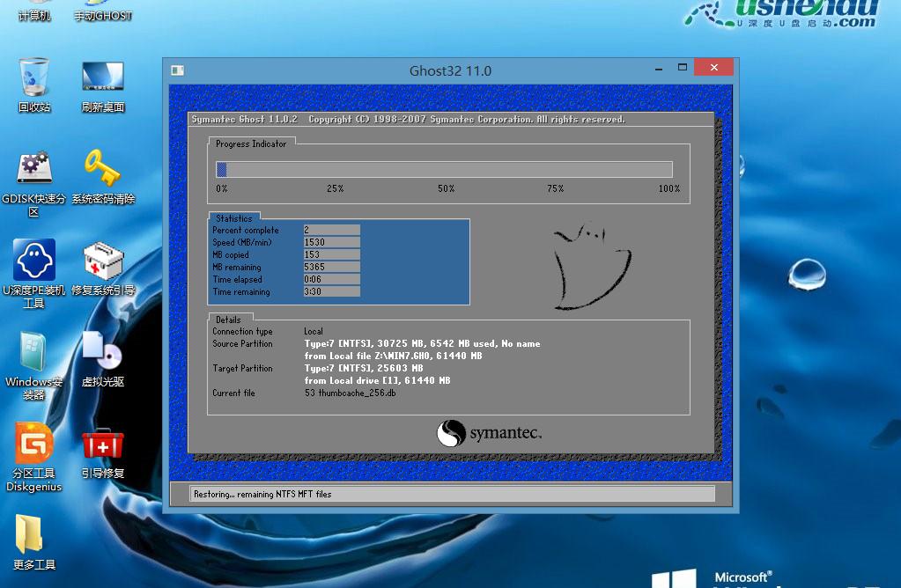This screenshot has height=588, width=901.
Task: Click the 25% progress label
Action: pyautogui.click(x=335, y=188)
